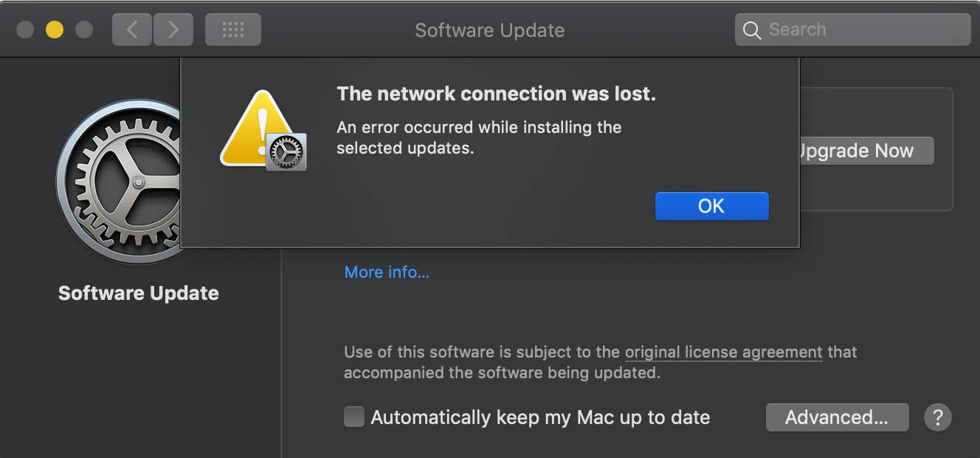Click the zoom window button
Image resolution: width=980 pixels, height=458 pixels.
(84, 30)
